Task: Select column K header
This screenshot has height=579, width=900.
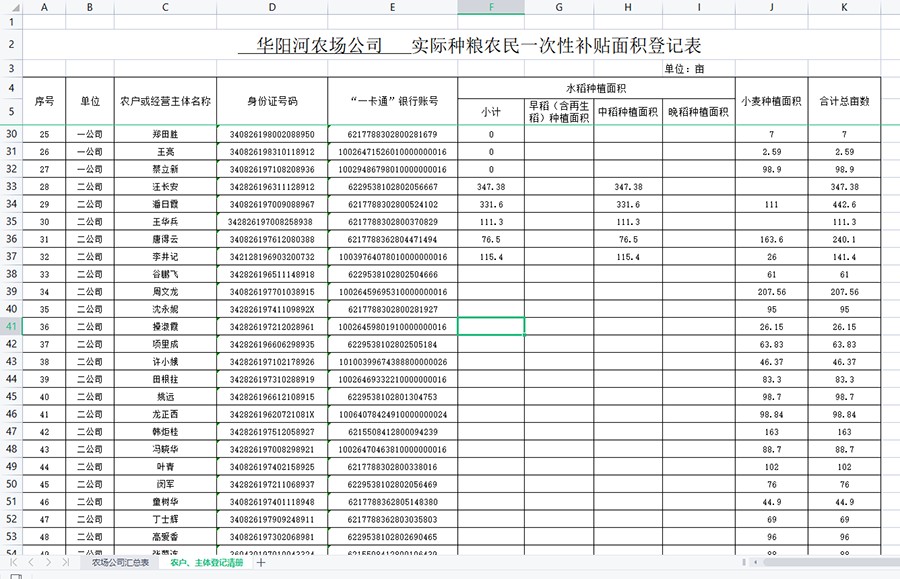Action: (844, 7)
